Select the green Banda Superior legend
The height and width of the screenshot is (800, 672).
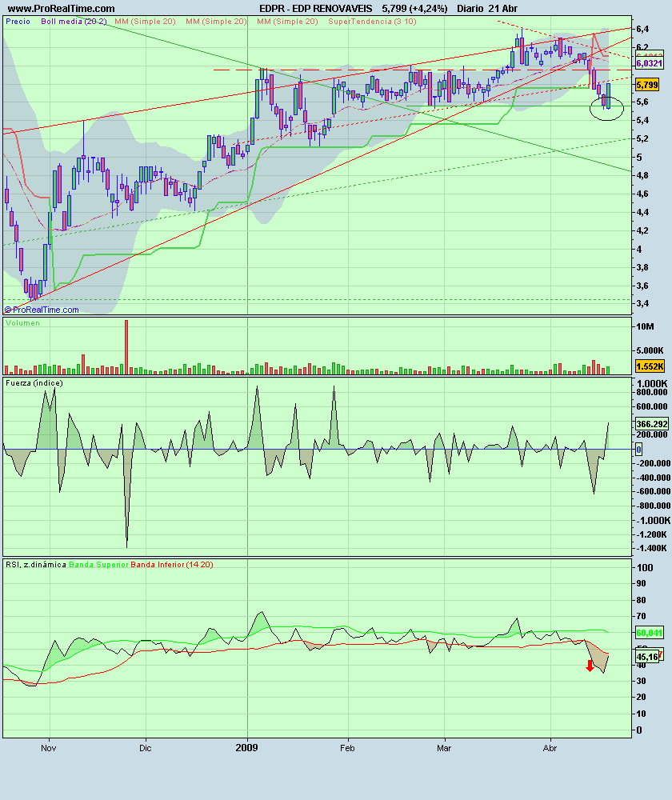tap(98, 564)
